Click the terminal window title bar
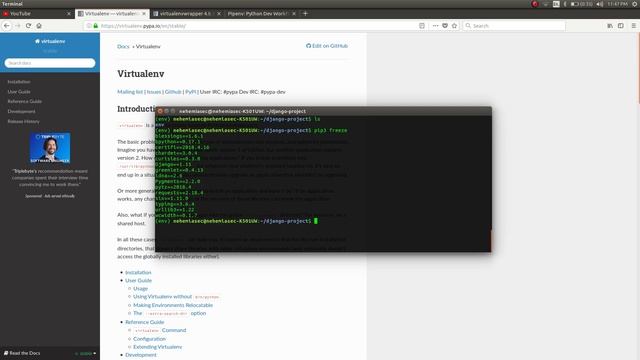Image resolution: width=640 pixels, height=360 pixels. [x=323, y=111]
